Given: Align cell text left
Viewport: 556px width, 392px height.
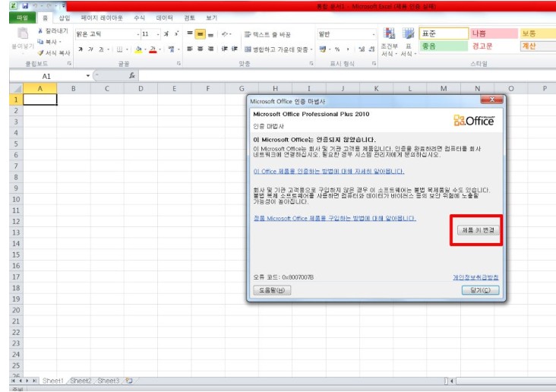Looking at the screenshot, I should (190, 49).
